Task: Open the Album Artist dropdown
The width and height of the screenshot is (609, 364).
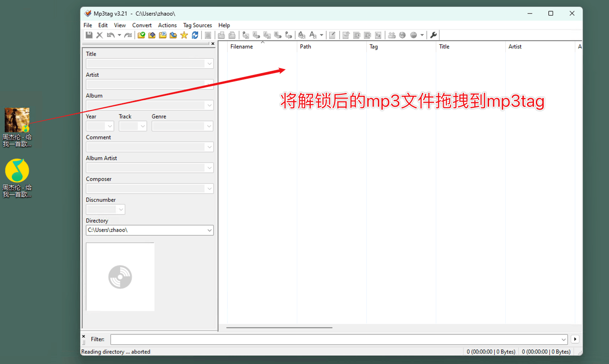Action: (209, 168)
